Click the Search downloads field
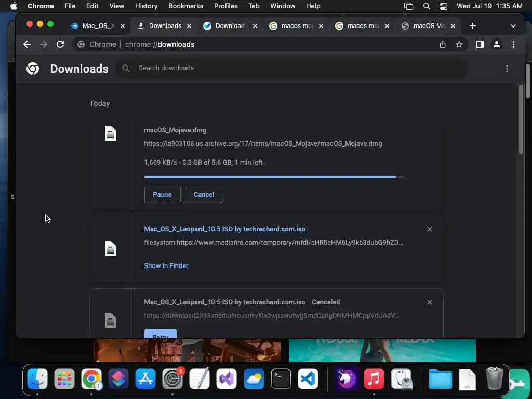Screen dimensions: 532x399 coord(292,68)
